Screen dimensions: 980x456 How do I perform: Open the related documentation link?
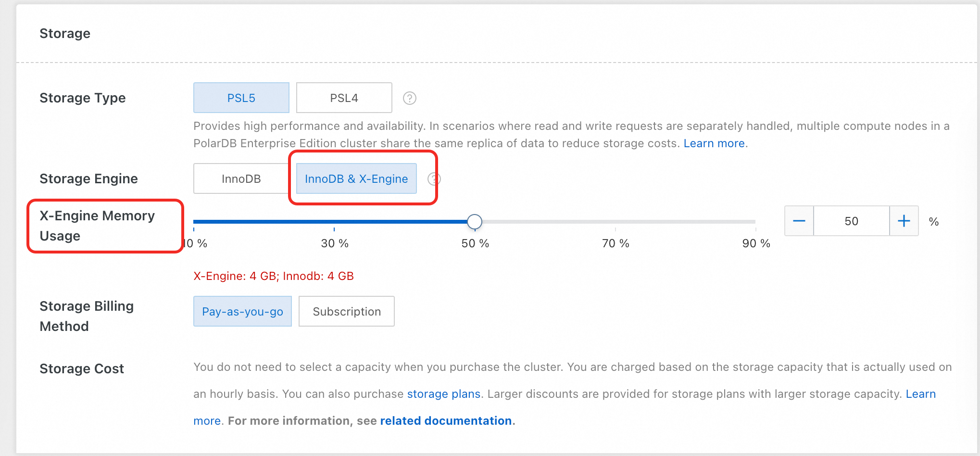coord(446,421)
